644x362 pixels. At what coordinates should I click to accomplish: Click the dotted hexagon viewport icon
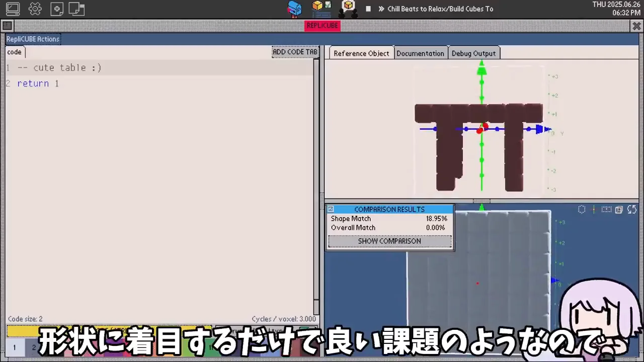click(582, 210)
